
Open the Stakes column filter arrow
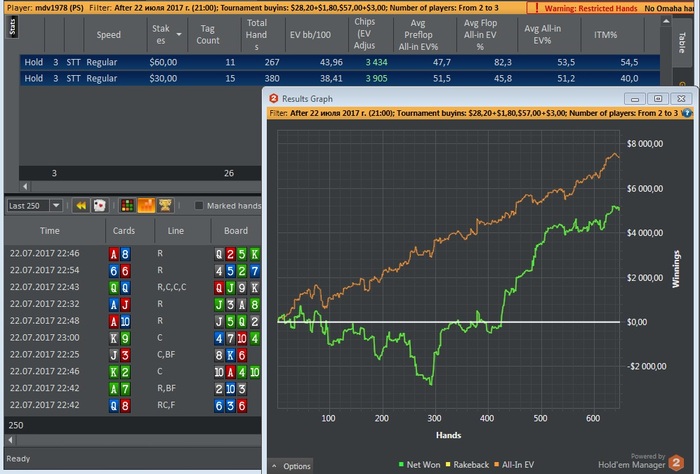pyautogui.click(x=179, y=34)
